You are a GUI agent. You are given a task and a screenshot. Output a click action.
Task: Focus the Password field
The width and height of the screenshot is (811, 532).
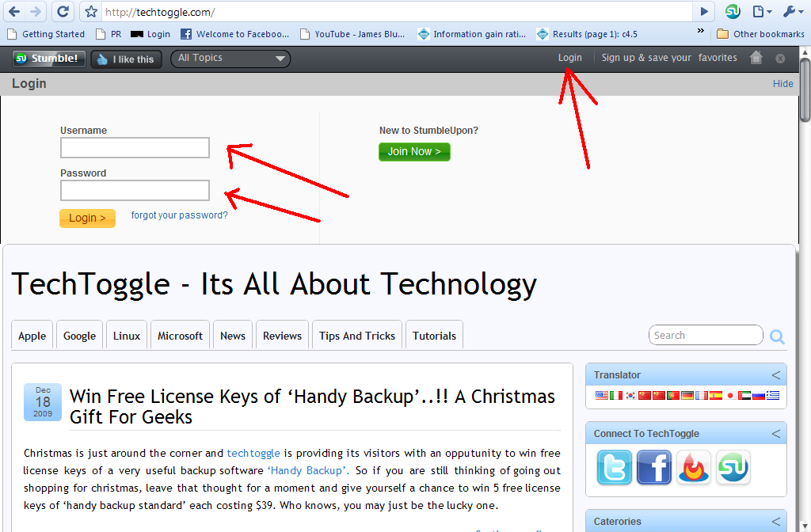(x=135, y=190)
